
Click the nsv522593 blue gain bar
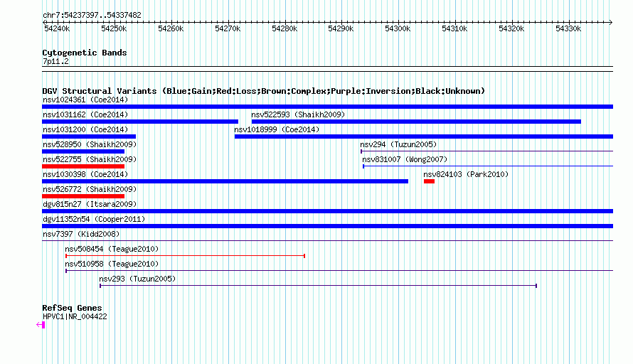tap(416, 122)
